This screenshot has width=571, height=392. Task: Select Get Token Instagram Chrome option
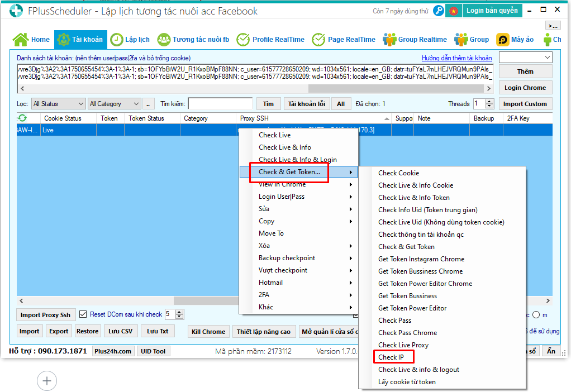click(442, 259)
